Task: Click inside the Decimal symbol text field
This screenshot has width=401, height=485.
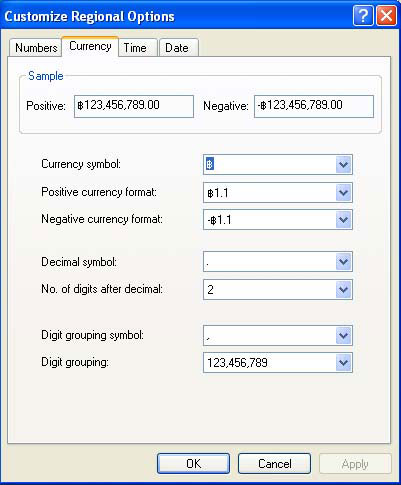Action: pos(270,262)
